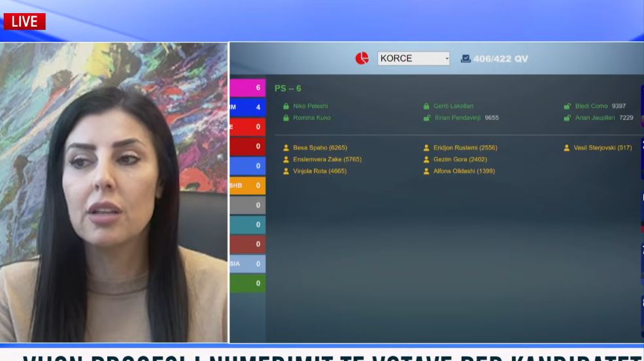Screen dimensions: 644x361
Task: Click the open lock icon next to Ilirian Pendavinji
Action: coord(426,118)
